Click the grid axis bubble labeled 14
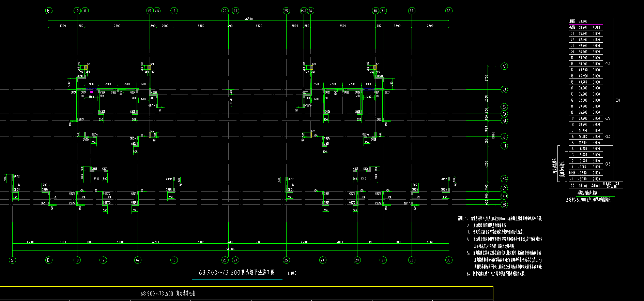The image size is (644, 301). tap(137, 260)
